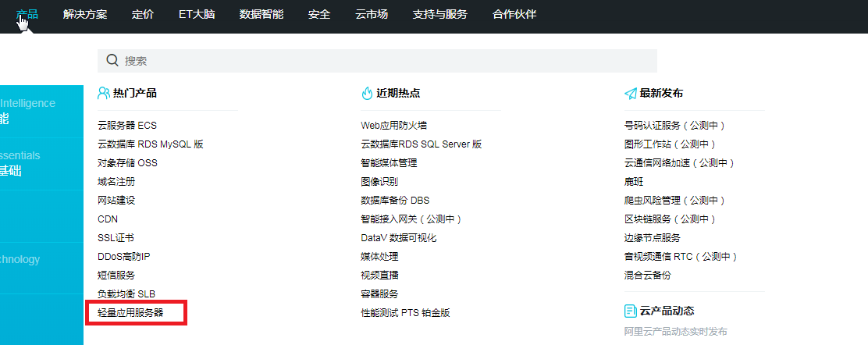The image size is (868, 345).
Task: Open SSL证书 product link
Action: coord(116,238)
